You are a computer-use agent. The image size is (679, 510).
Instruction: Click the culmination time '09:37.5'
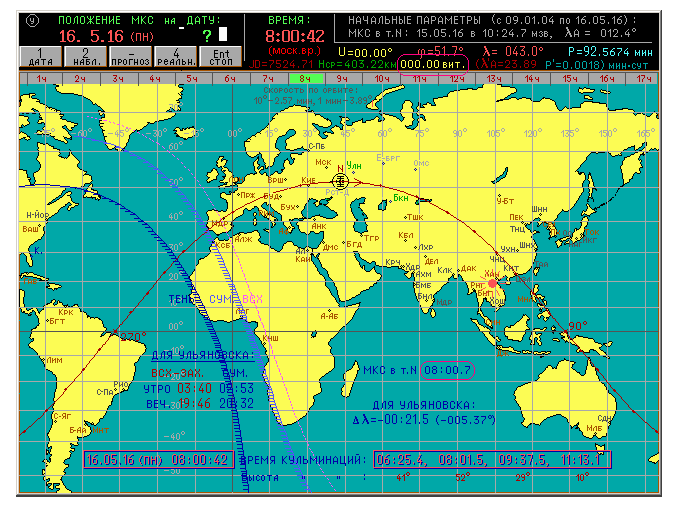522,460
